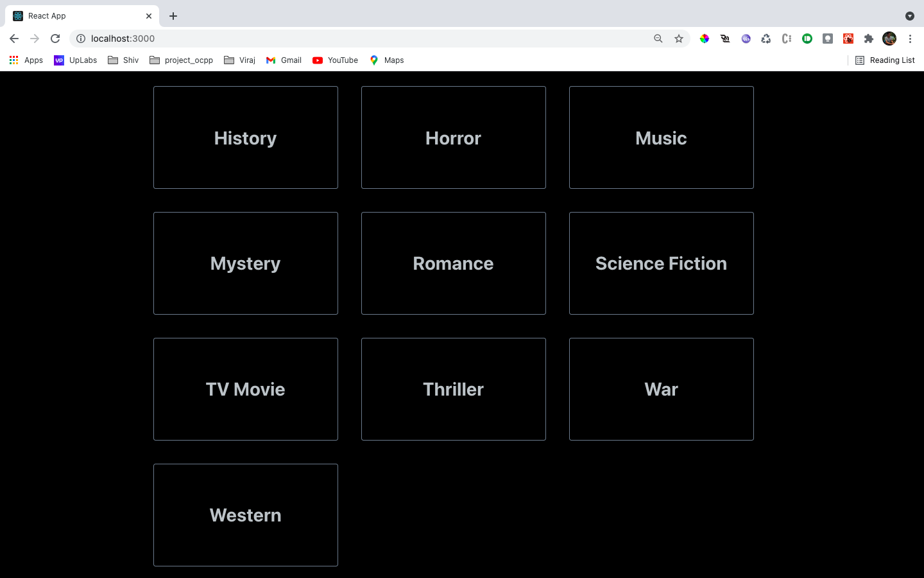This screenshot has width=924, height=578.
Task: Reload the localhost page
Action: 55,39
